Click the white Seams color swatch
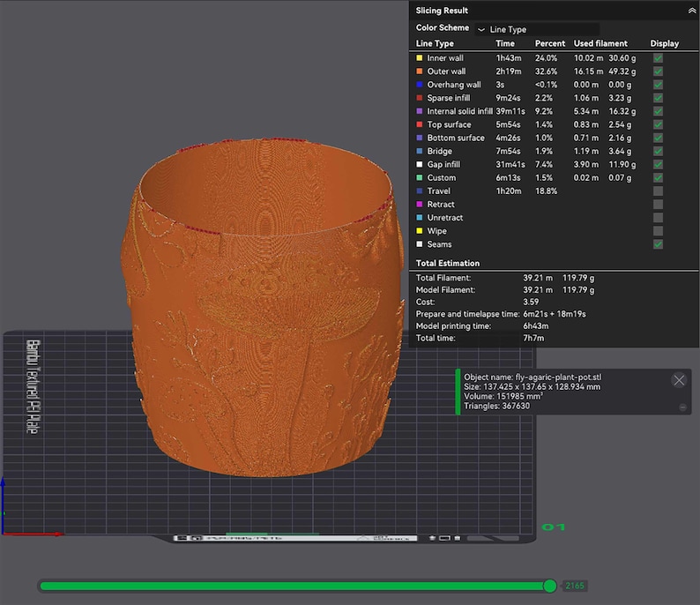Viewport: 700px width, 605px height. [419, 243]
